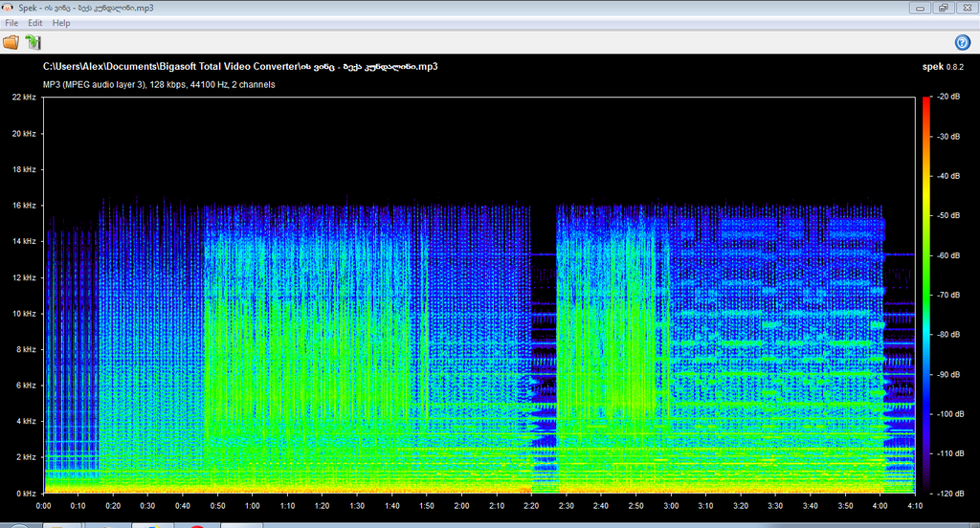Screen dimensions: 980x528
Task: Click the spek 0.8.2 version label
Action: 943,67
